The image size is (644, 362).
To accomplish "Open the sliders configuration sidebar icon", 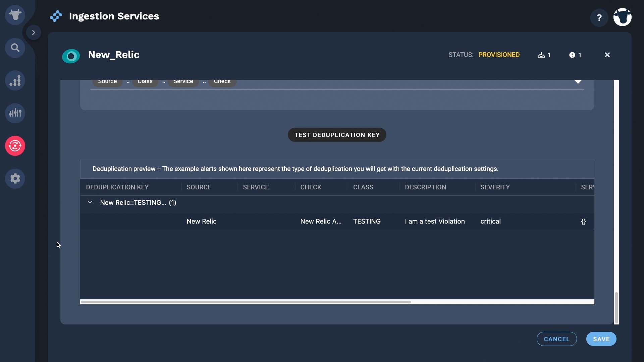I will (15, 113).
